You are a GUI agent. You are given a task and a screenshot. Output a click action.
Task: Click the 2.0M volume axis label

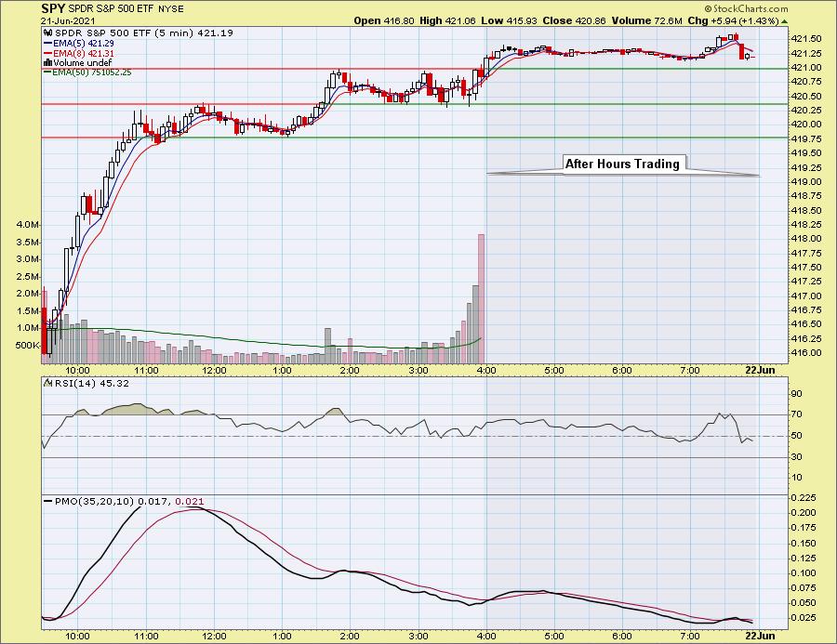pyautogui.click(x=27, y=294)
